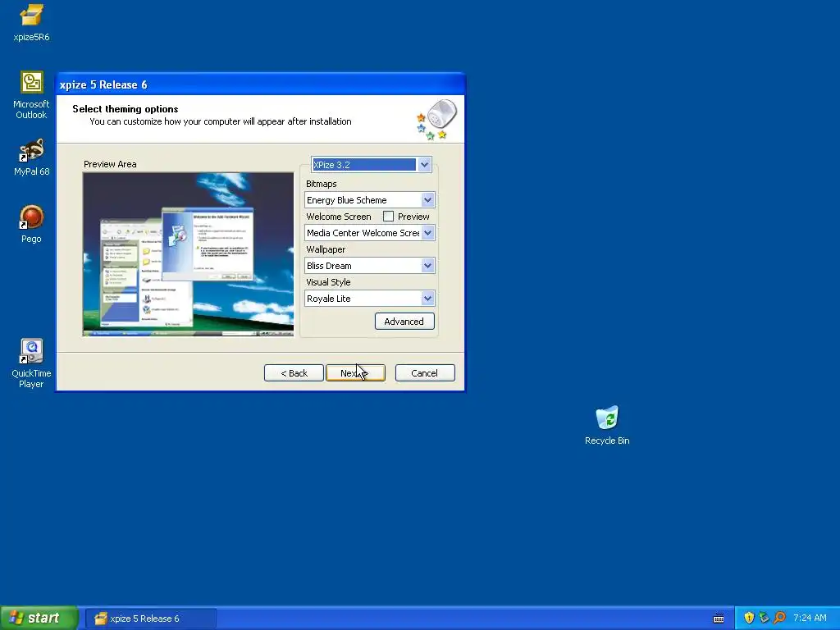Go back with the < Back button

[294, 373]
